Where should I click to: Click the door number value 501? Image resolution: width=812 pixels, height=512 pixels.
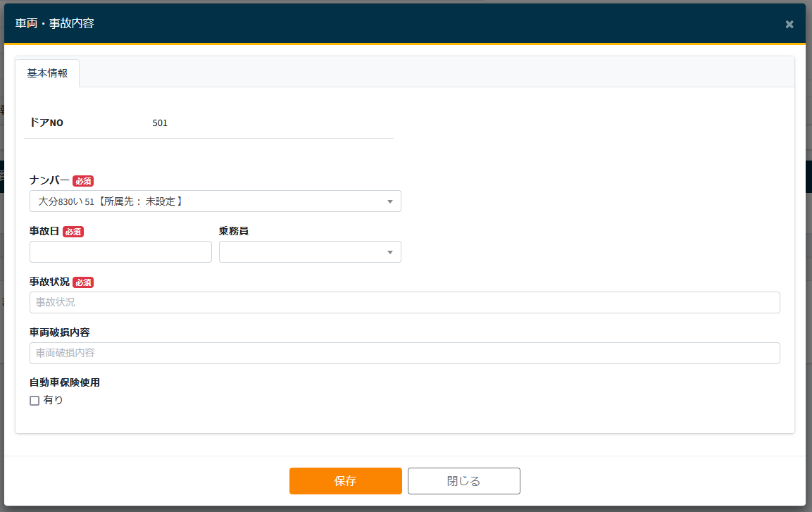160,123
